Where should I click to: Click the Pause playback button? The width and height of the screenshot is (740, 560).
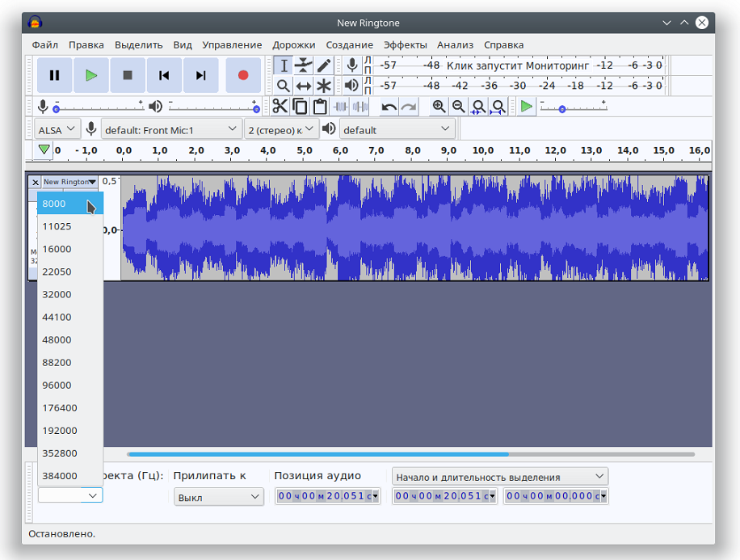click(54, 75)
